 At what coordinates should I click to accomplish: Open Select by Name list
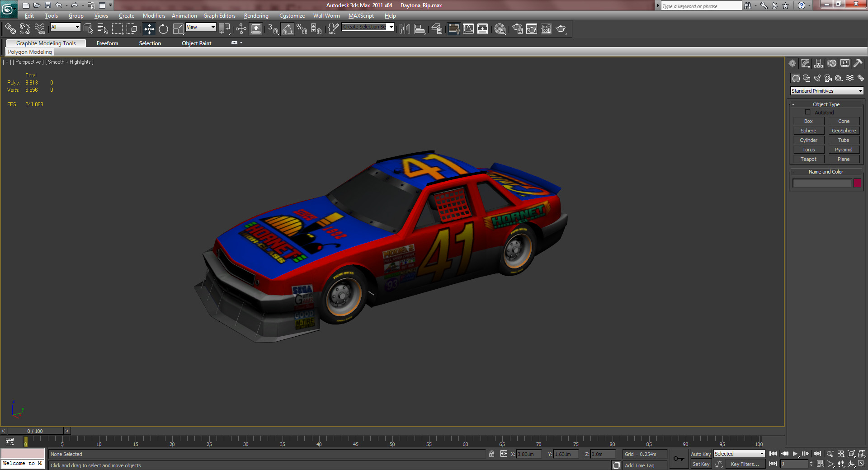click(x=103, y=29)
